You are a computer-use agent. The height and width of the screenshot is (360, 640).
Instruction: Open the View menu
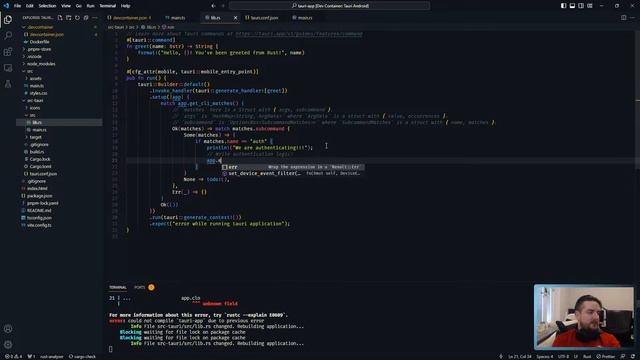point(66,6)
